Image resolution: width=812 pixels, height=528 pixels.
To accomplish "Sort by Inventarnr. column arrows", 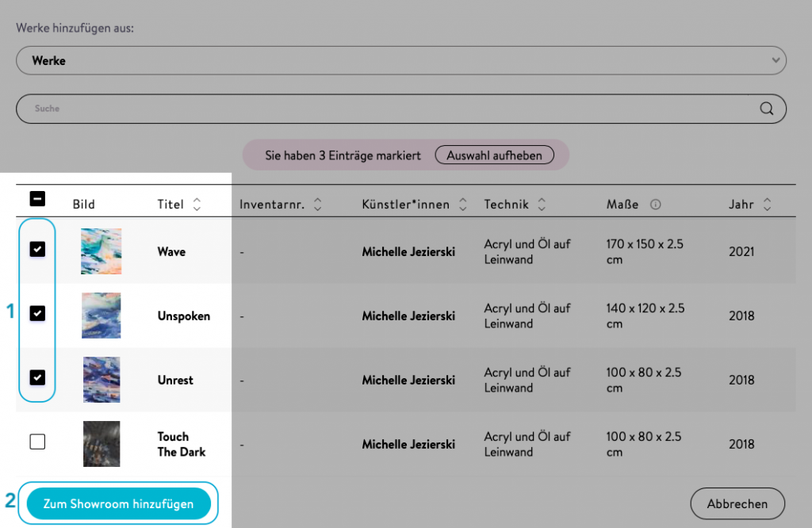I will (317, 205).
